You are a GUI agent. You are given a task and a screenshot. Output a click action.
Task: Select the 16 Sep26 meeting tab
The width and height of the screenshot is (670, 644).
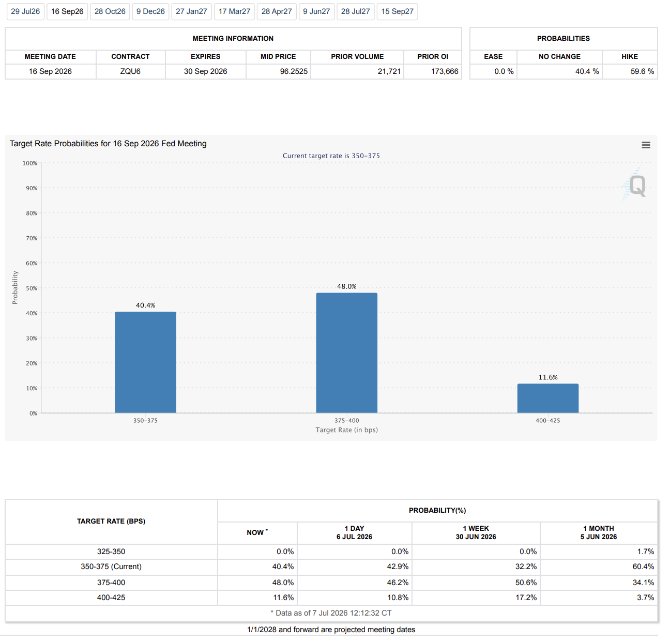tap(67, 11)
